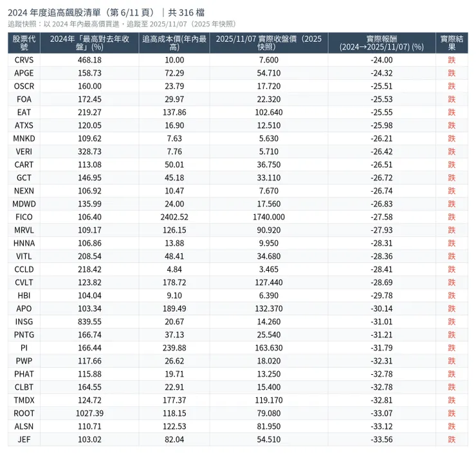Click the 追蹤快照 subtitle line
This screenshot has height=454, width=476.
coord(122,24)
